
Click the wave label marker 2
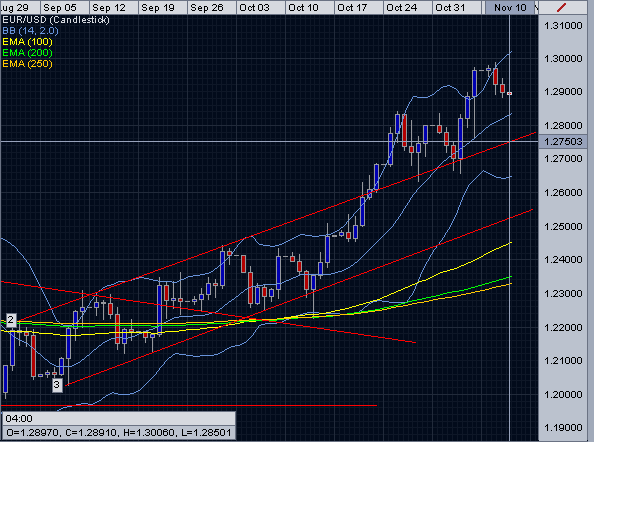pyautogui.click(x=11, y=320)
